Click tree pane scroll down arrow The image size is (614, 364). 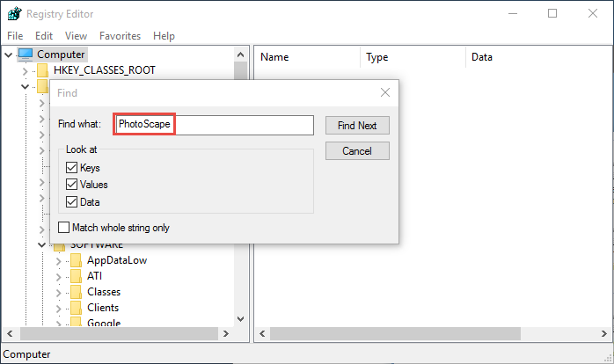(x=241, y=318)
